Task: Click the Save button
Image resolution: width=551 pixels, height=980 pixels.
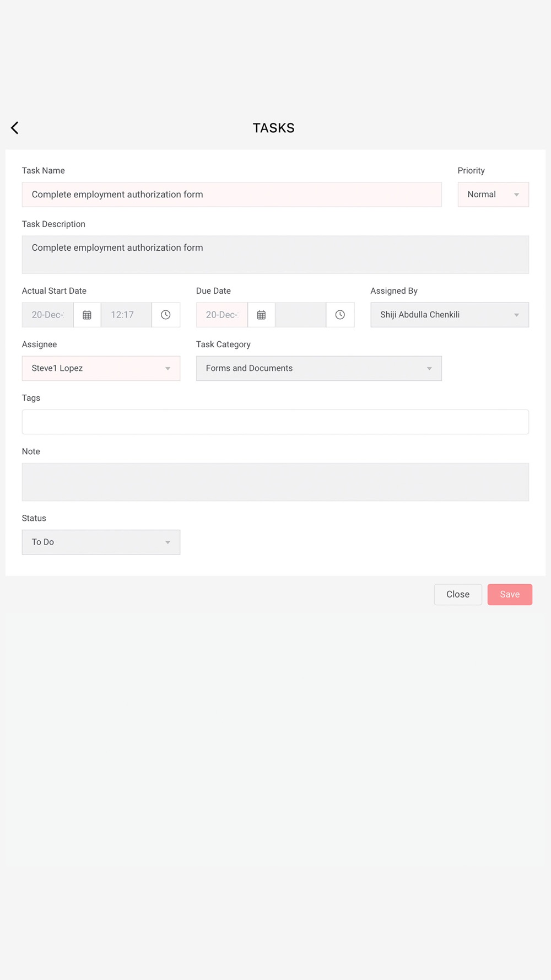Action: [510, 595]
